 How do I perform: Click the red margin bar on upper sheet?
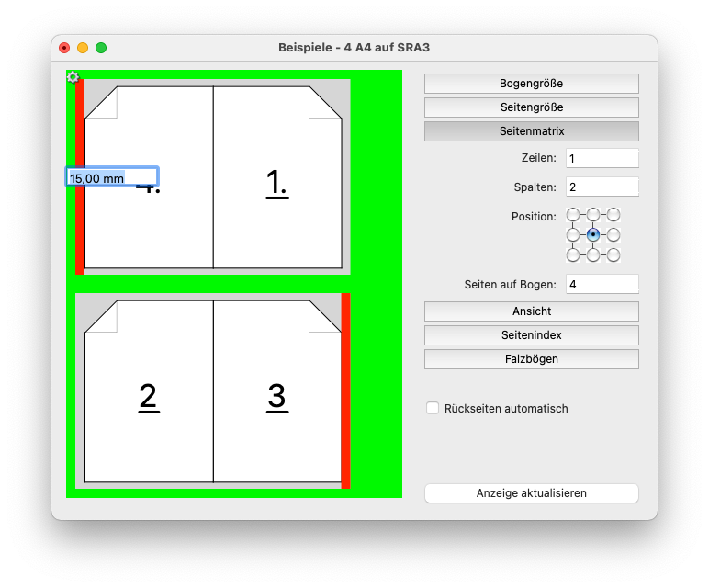80,176
